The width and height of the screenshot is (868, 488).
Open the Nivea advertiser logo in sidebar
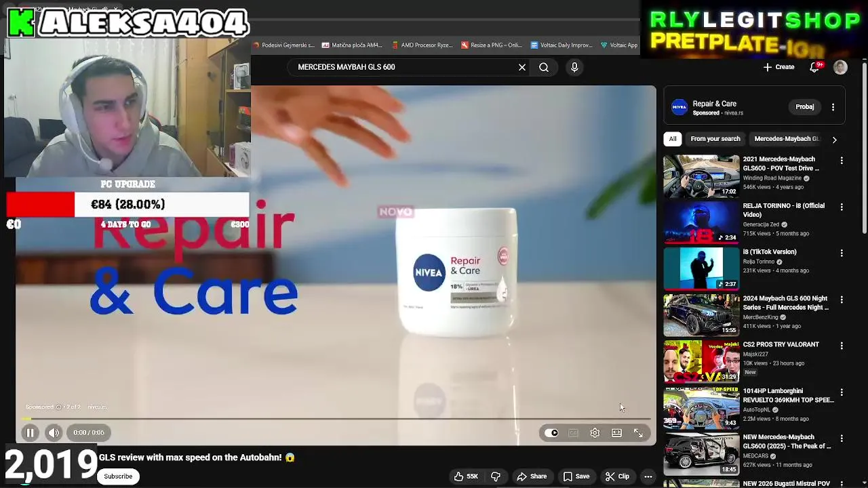[679, 108]
